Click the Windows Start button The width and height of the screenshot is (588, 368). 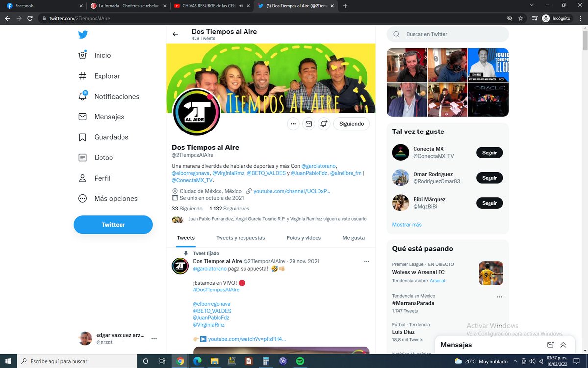pos(8,361)
